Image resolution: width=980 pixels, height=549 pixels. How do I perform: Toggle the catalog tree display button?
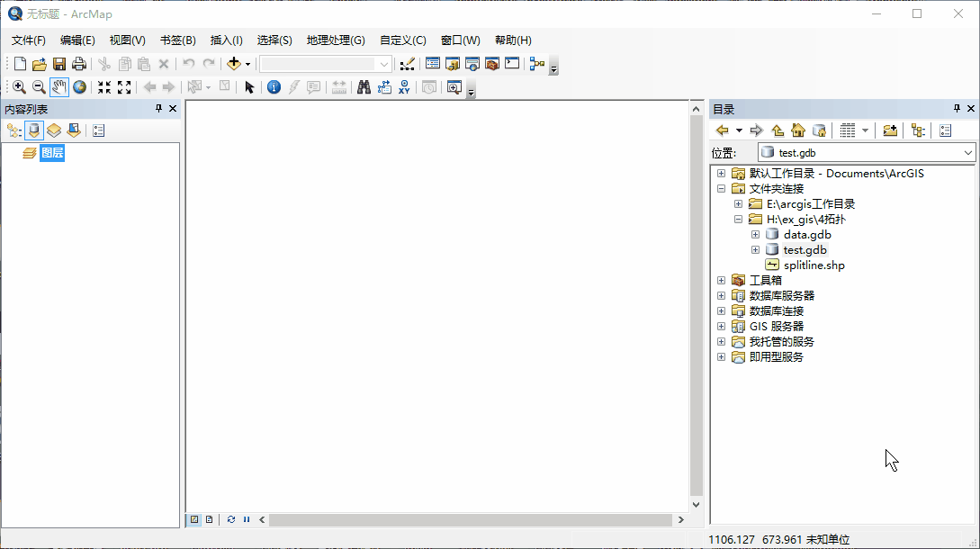tap(918, 130)
